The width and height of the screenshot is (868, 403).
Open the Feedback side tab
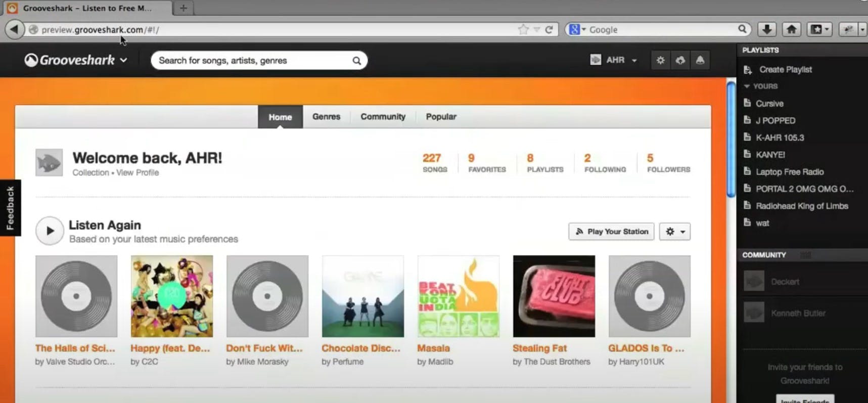pos(10,208)
